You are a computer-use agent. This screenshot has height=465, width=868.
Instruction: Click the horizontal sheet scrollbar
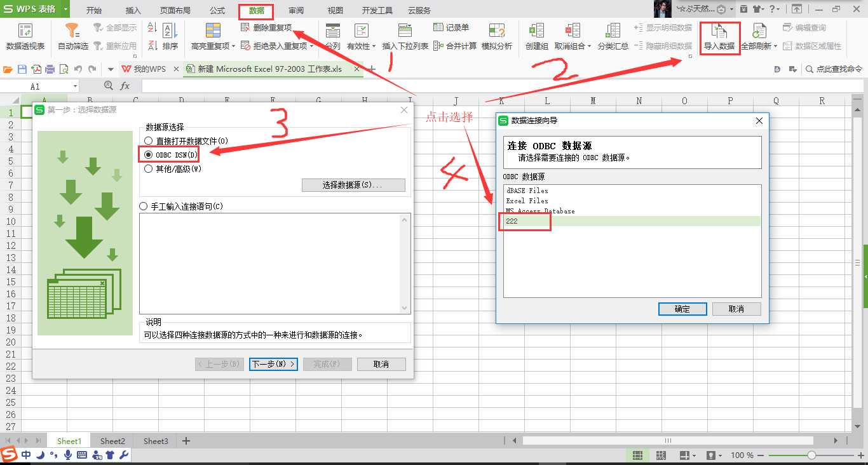click(x=667, y=441)
